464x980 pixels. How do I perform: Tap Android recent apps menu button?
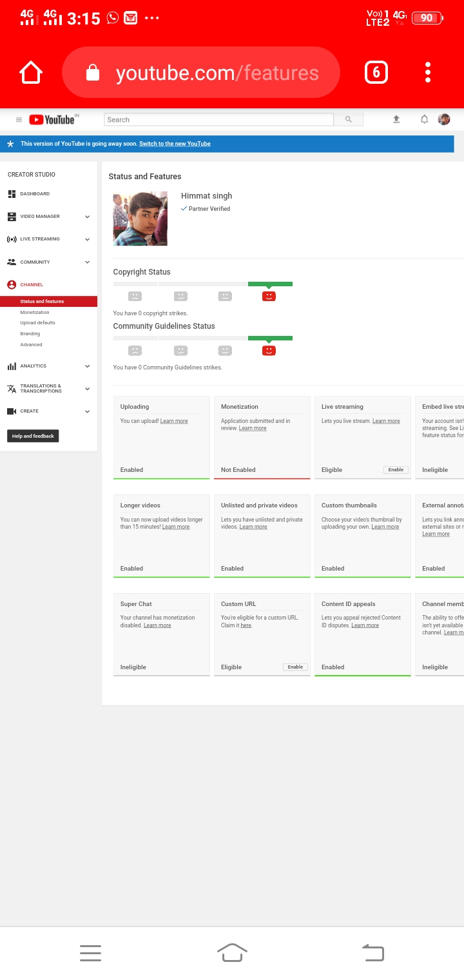tap(90, 953)
